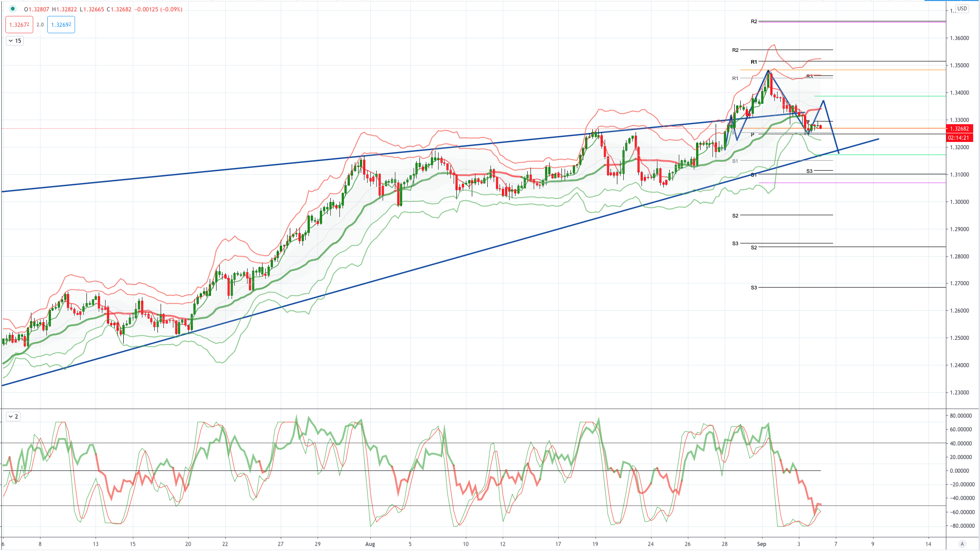This screenshot has width=980, height=551.
Task: Click the 14 date label on time axis
Action: point(928,544)
